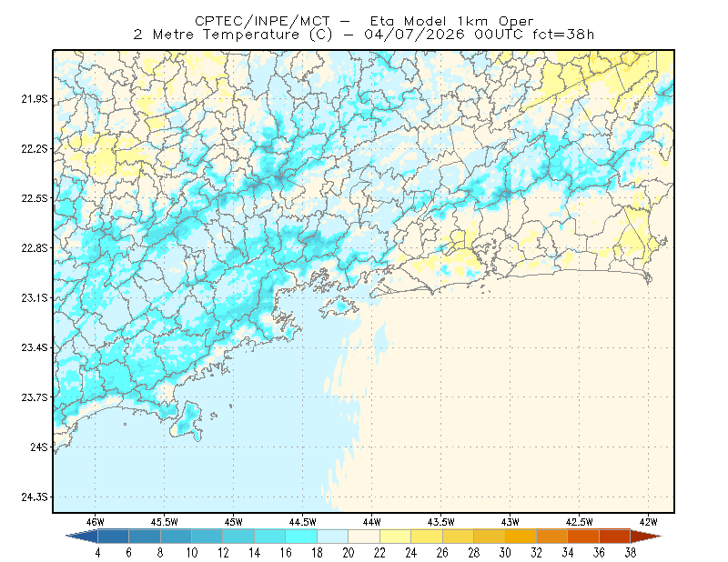Click the 10-12 colorbar segment
Screen dimensions: 728x562
207,536
